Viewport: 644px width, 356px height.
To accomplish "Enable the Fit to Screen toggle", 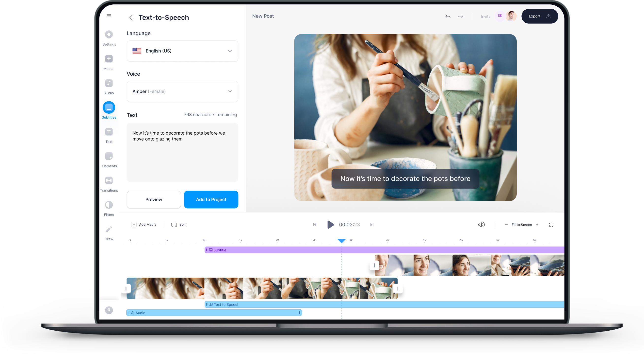I will (x=522, y=225).
